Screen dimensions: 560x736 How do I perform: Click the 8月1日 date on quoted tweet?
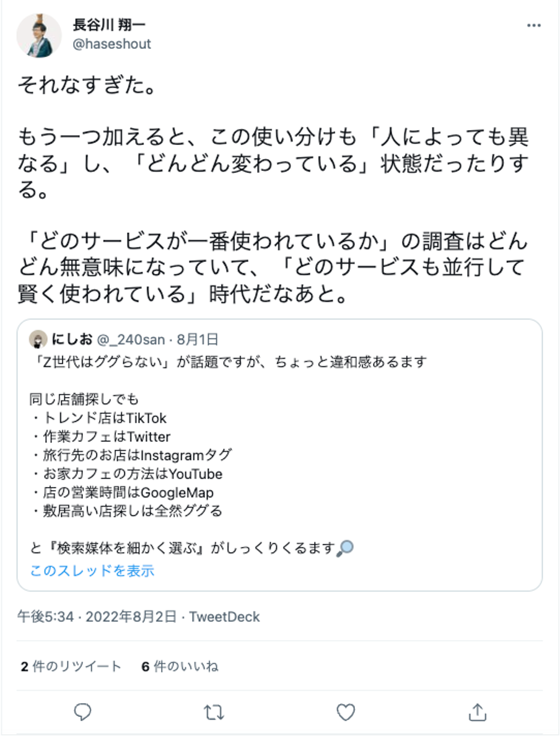(198, 340)
